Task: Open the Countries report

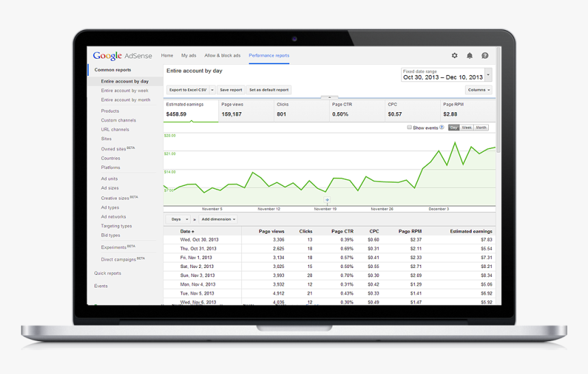Action: [x=111, y=159]
